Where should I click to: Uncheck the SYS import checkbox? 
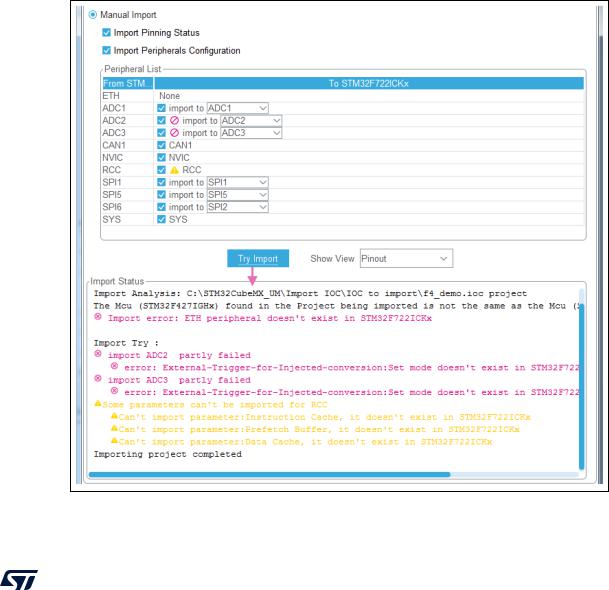click(x=162, y=219)
